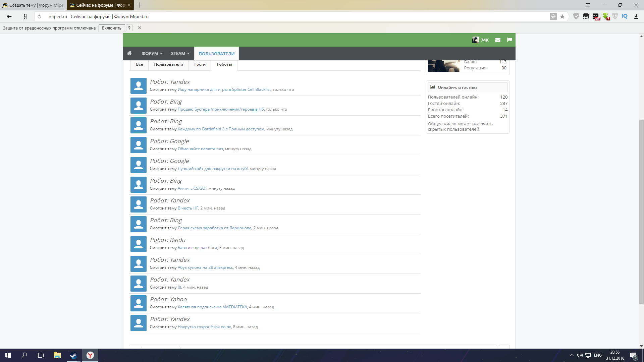Click the "Роботов онлайн:" statistic label
This screenshot has height=362, width=644.
[446, 110]
